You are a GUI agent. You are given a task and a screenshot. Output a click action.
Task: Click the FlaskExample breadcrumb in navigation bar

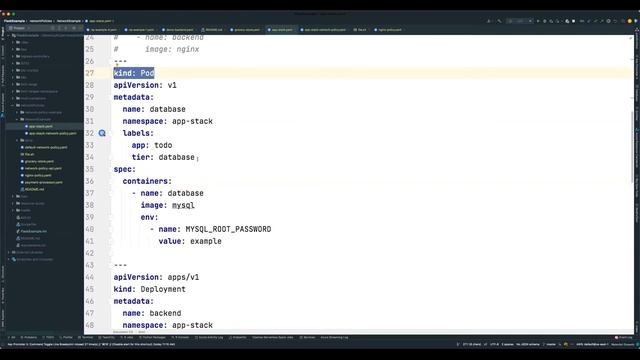click(14, 21)
